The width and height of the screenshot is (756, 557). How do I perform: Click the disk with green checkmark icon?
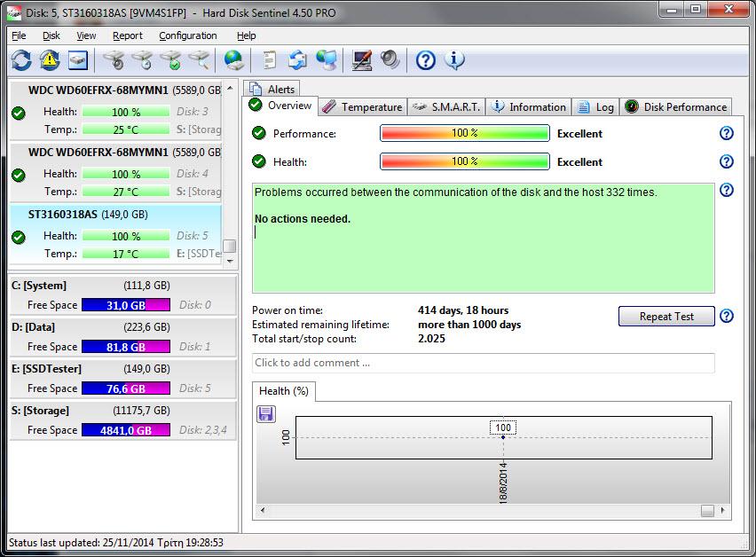coord(171,60)
